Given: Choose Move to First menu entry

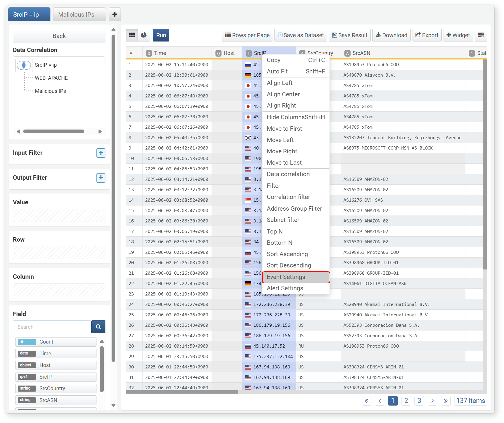Looking at the screenshot, I should point(296,128).
